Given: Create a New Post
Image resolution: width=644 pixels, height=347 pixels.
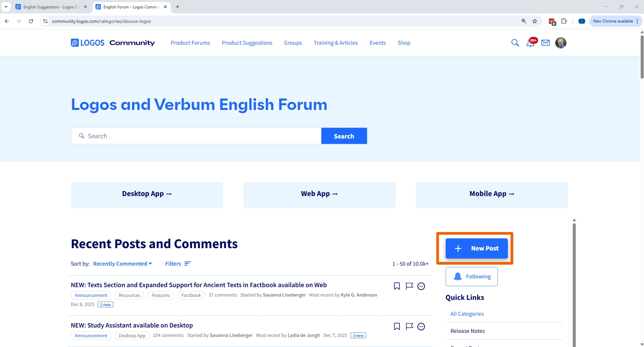Looking at the screenshot, I should [x=477, y=248].
